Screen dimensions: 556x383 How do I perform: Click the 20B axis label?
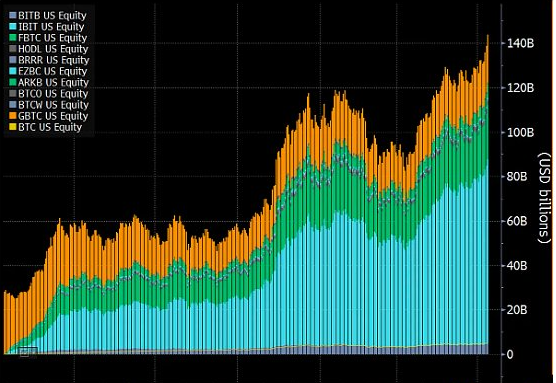click(517, 310)
